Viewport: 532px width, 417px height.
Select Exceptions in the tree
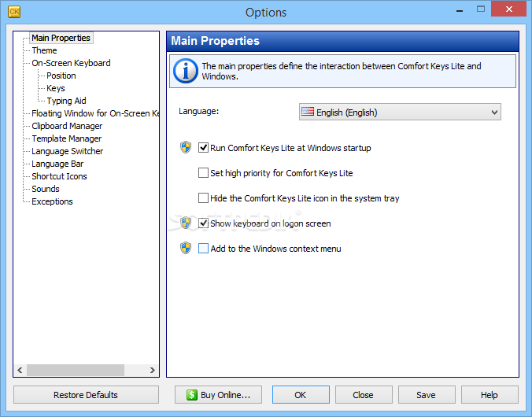click(x=52, y=201)
